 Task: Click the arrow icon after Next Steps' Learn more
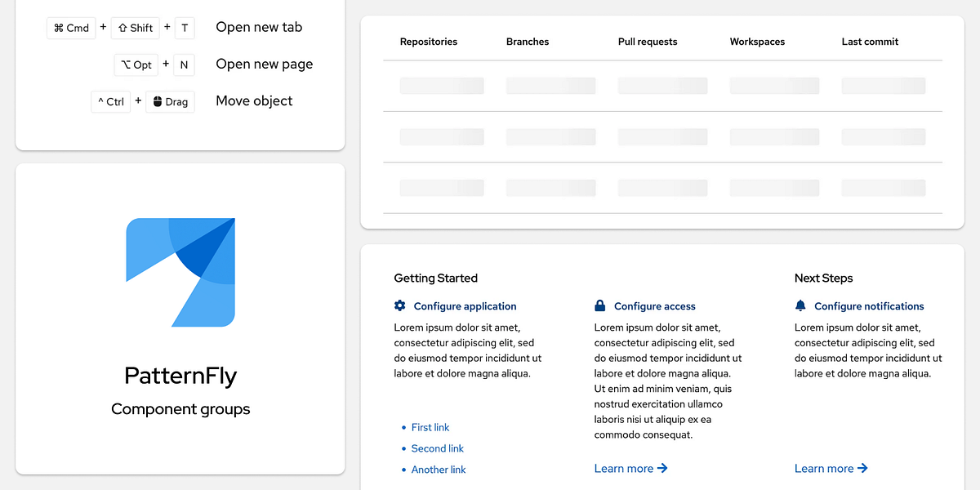tap(863, 468)
